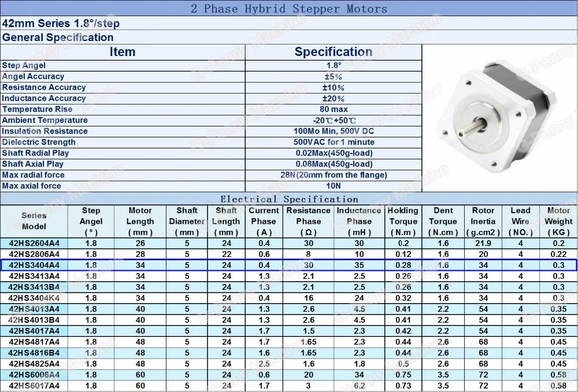Click the '±10%' resistance accuracy value

coord(334,88)
